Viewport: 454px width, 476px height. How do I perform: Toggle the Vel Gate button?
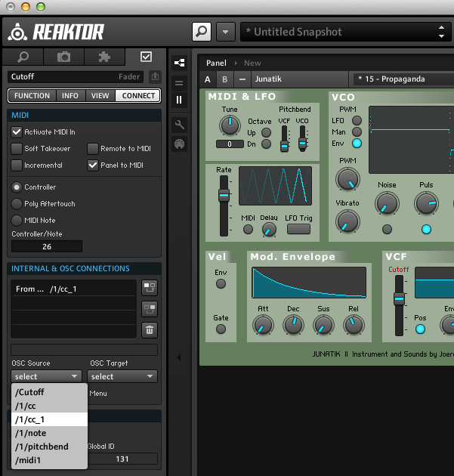coord(221,329)
